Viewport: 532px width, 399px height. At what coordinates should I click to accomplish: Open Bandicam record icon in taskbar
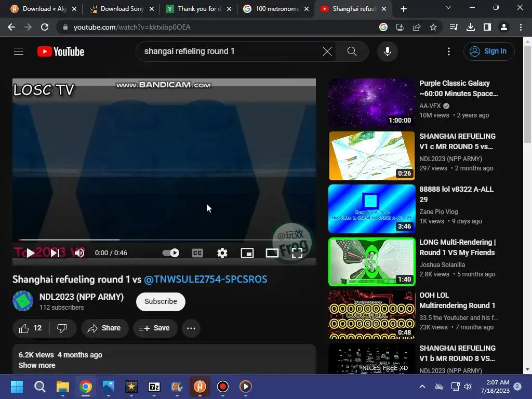point(223,387)
